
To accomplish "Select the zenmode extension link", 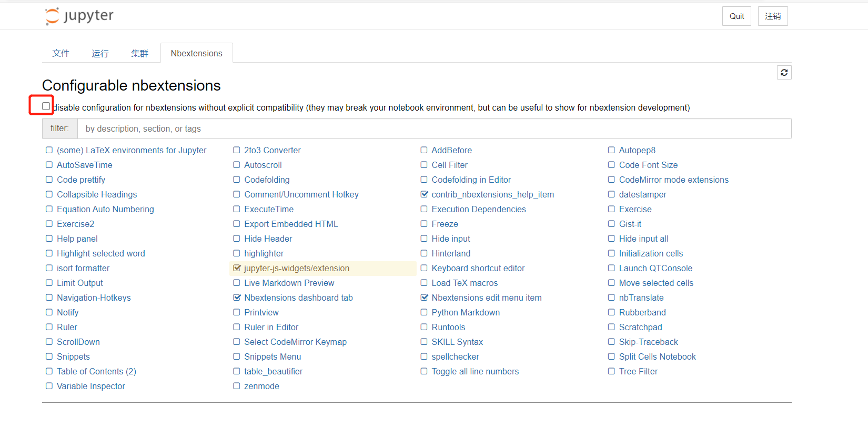I will tap(261, 386).
